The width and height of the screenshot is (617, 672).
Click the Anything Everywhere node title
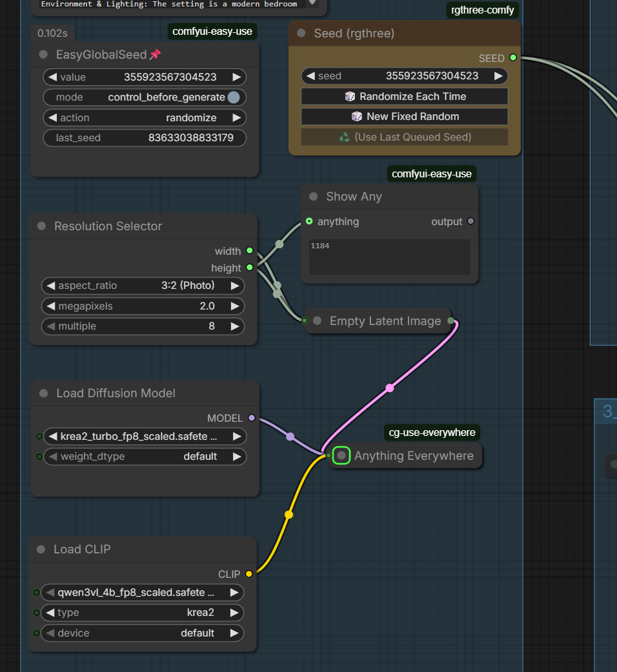pyautogui.click(x=414, y=455)
